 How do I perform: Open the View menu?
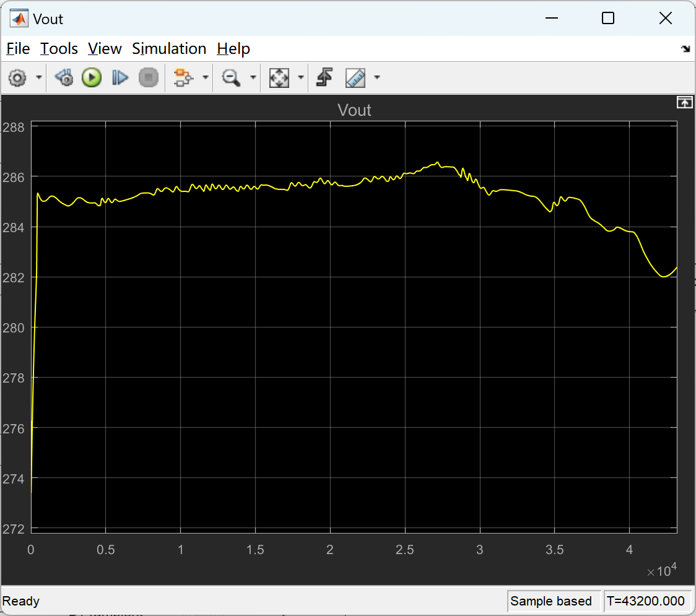pos(105,48)
